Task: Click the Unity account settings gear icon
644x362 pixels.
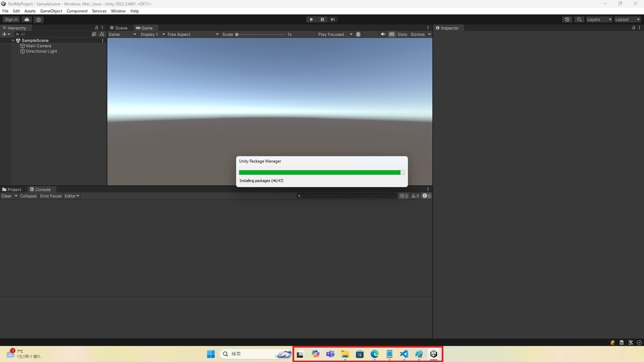Action: 38,19
